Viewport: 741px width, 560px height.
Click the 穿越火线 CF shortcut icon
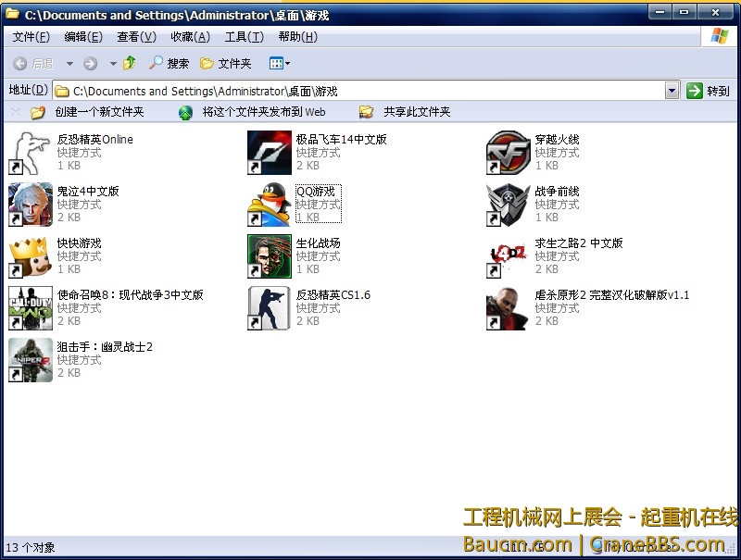coord(509,153)
